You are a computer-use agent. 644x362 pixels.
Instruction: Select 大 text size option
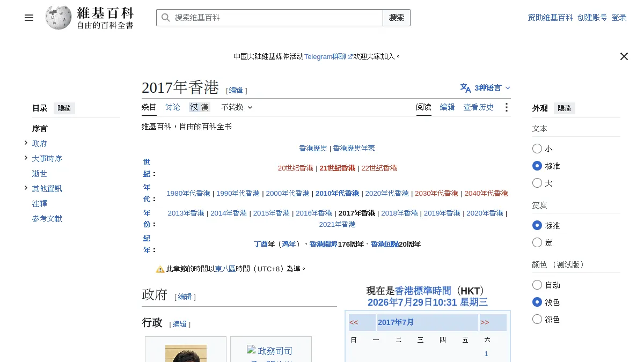[537, 183]
